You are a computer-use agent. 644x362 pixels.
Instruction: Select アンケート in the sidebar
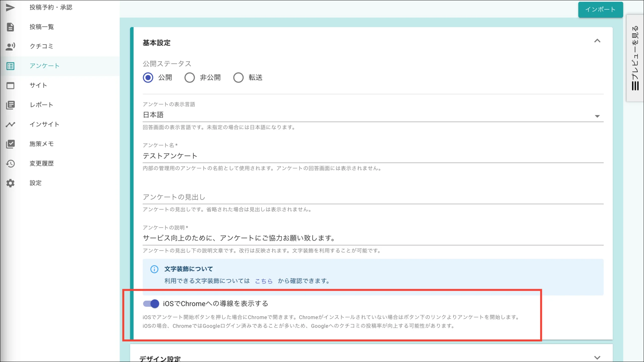(x=60, y=66)
